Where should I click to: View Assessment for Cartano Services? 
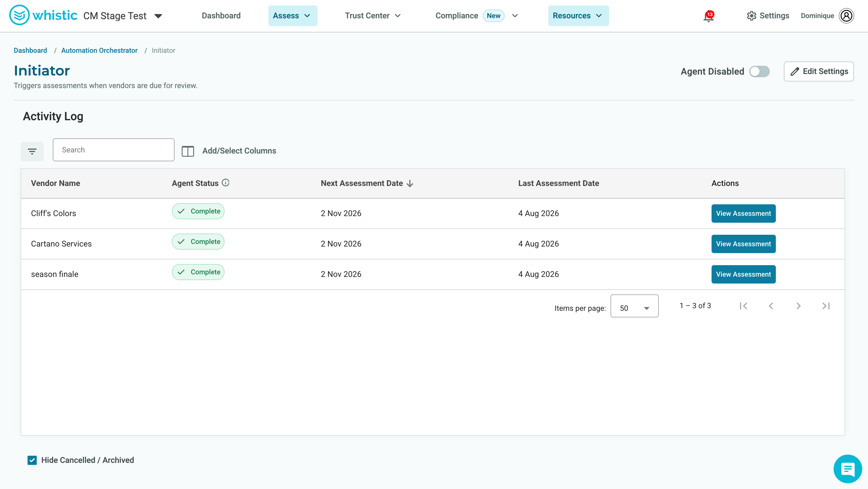pyautogui.click(x=743, y=244)
